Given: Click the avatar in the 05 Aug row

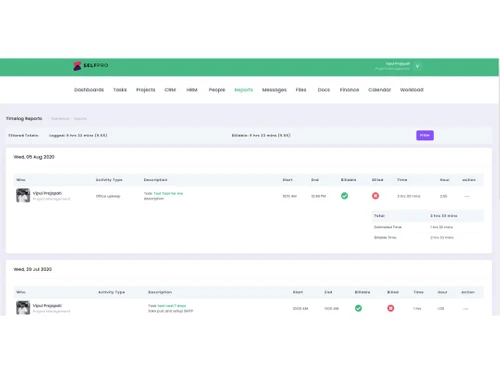Looking at the screenshot, I should [x=23, y=195].
